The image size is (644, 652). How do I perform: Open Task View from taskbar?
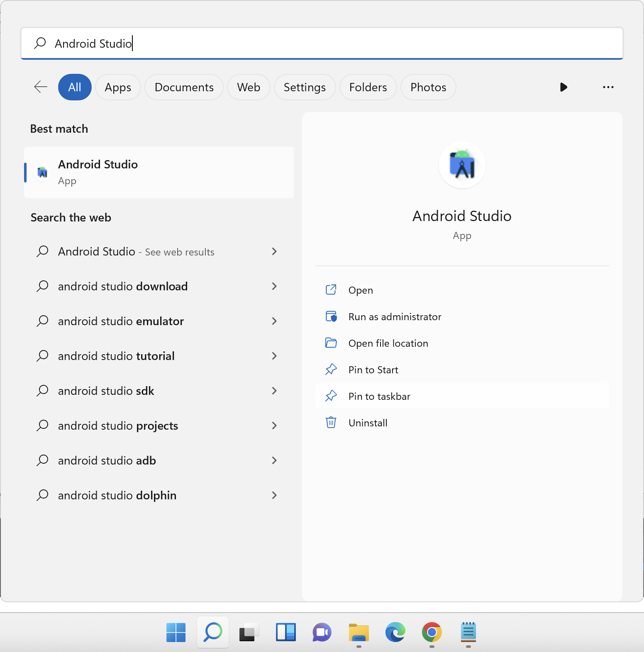[249, 633]
